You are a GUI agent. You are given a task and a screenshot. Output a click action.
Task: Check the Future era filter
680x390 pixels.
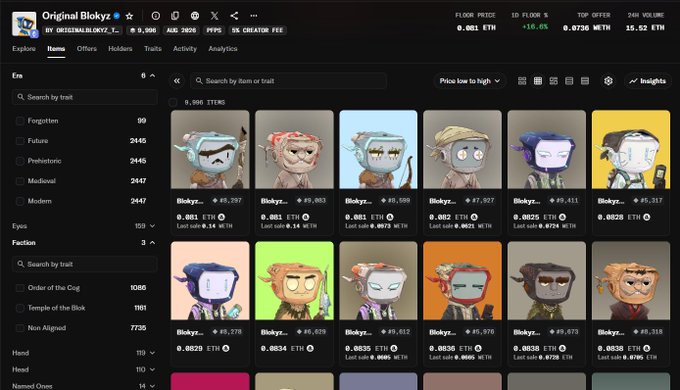pos(20,141)
